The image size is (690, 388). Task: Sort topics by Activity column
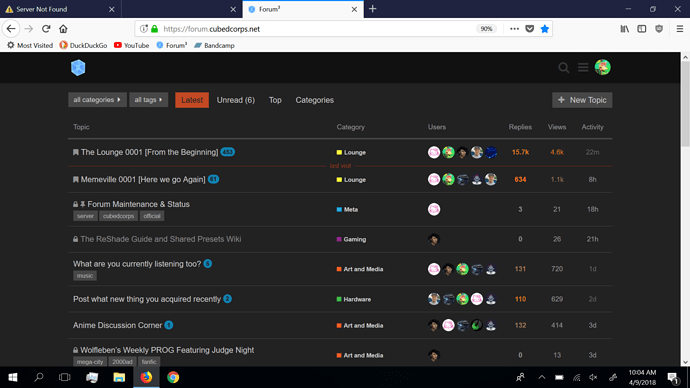pos(592,127)
